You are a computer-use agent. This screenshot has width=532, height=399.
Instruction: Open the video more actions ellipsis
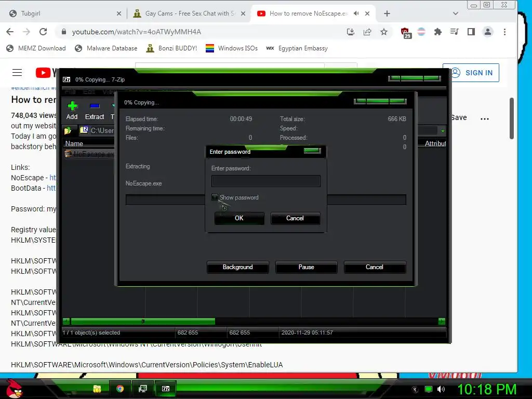[x=485, y=119]
